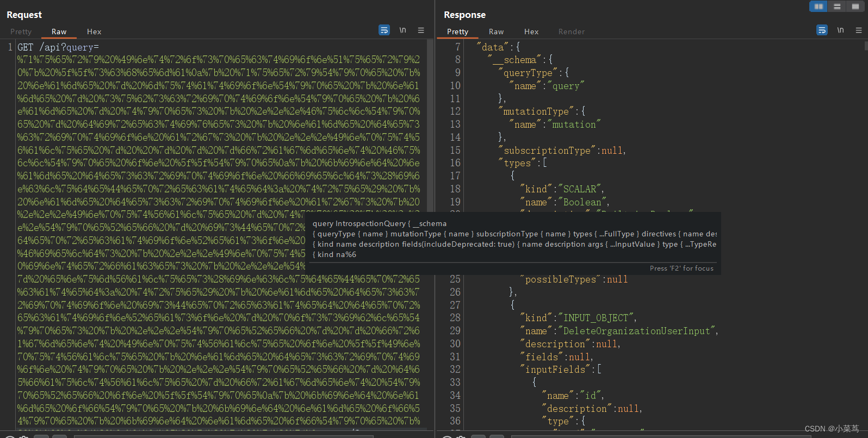
Task: Click the "mutationType":{ response line
Action: point(542,111)
